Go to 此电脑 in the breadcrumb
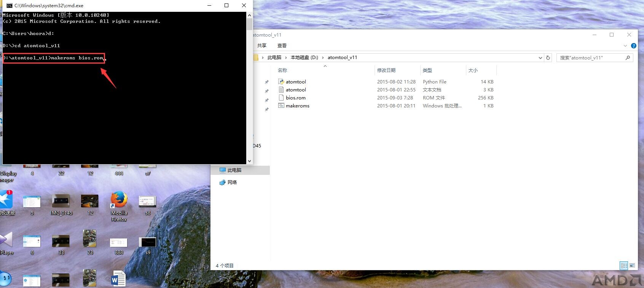Screen dimensions: 644x288 pos(274,58)
